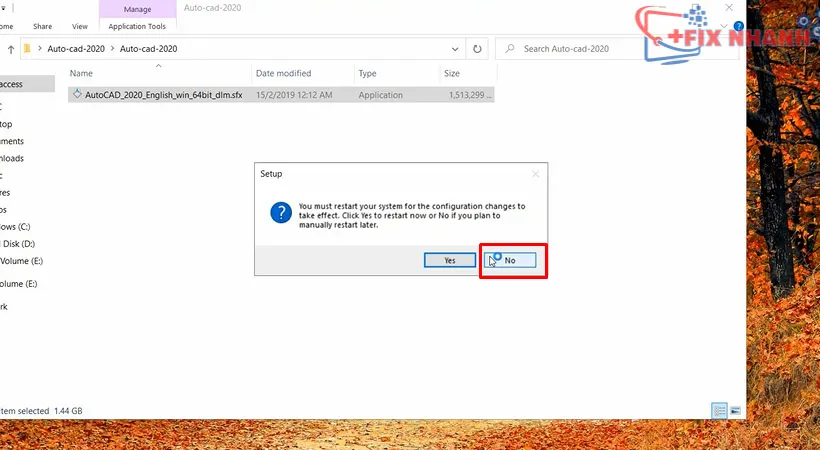Screen dimensions: 820x450
Task: Click the folder icon in address bar
Action: tap(26, 48)
